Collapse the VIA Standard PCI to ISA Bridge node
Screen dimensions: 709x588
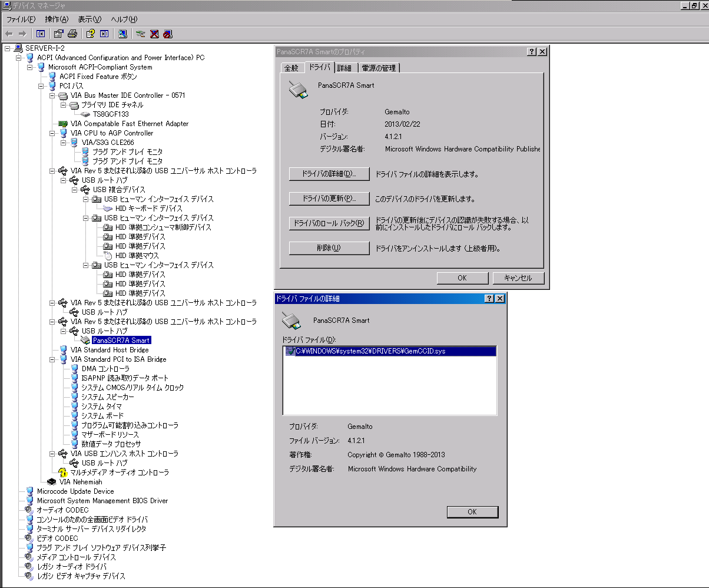(x=52, y=359)
